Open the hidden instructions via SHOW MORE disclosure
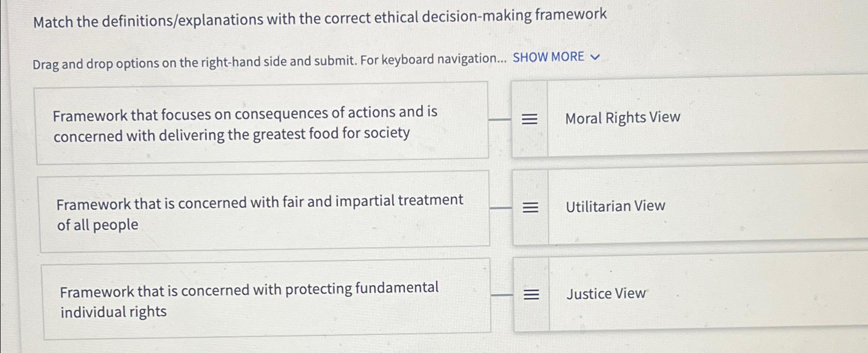The width and height of the screenshot is (868, 353). [x=548, y=58]
